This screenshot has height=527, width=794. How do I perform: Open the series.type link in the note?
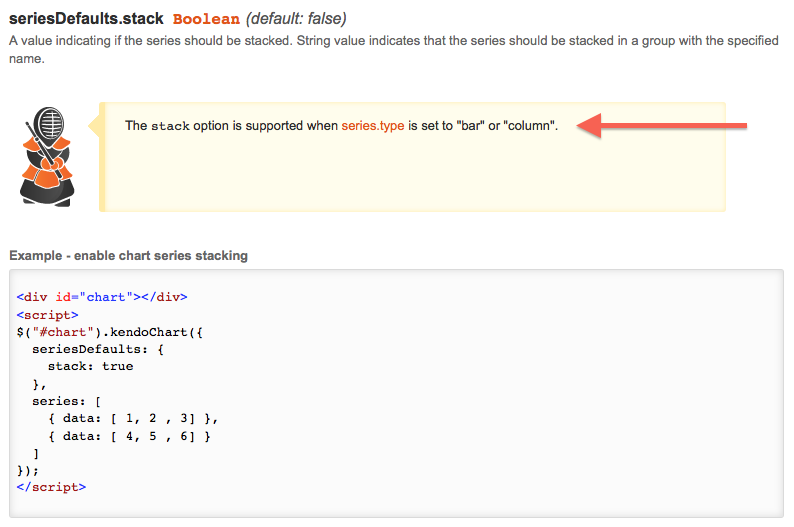click(x=372, y=126)
